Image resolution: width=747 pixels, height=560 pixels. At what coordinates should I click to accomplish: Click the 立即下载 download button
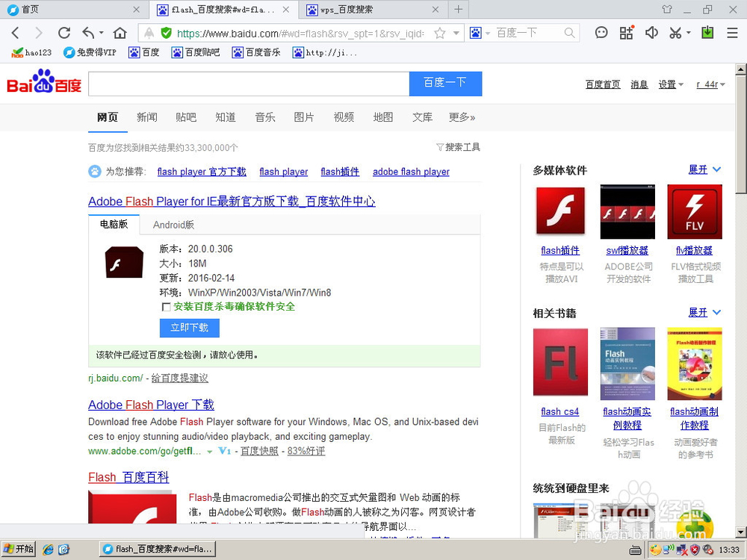pos(190,328)
